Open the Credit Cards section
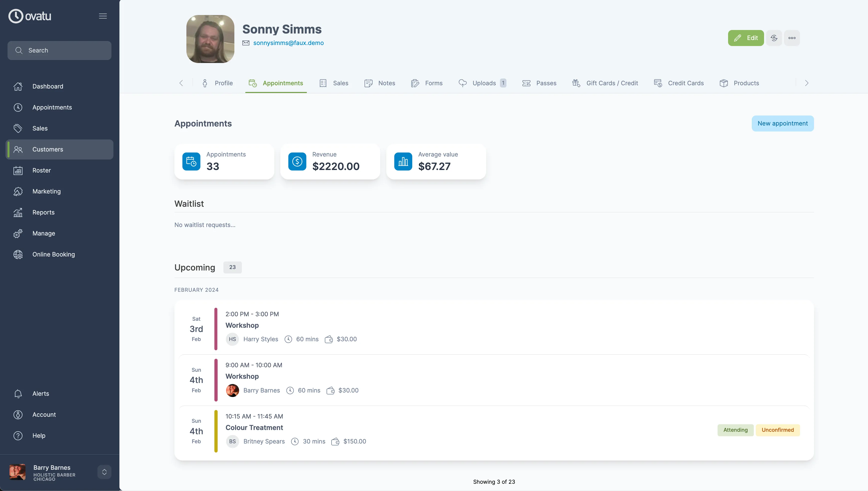This screenshot has width=868, height=491. point(679,83)
